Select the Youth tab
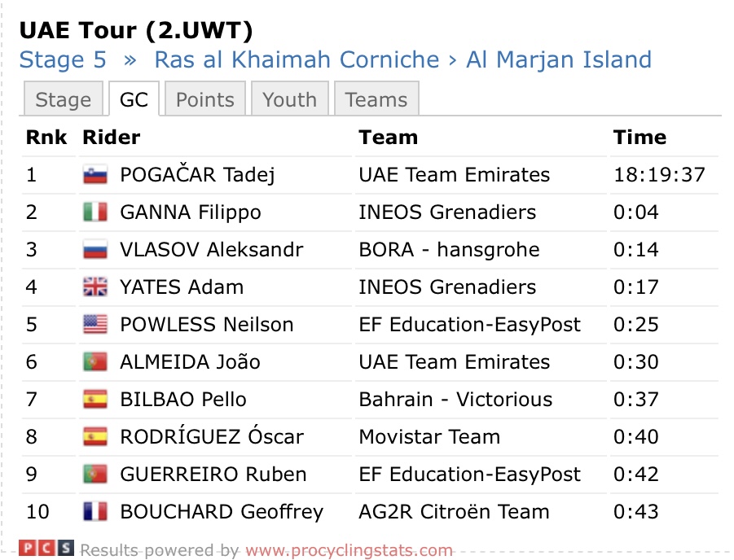 (289, 100)
